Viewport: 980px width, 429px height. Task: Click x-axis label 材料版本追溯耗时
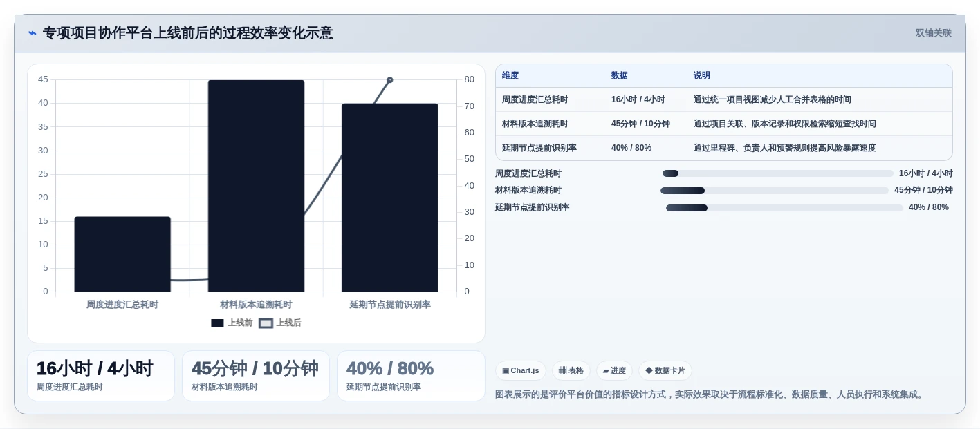coord(256,305)
